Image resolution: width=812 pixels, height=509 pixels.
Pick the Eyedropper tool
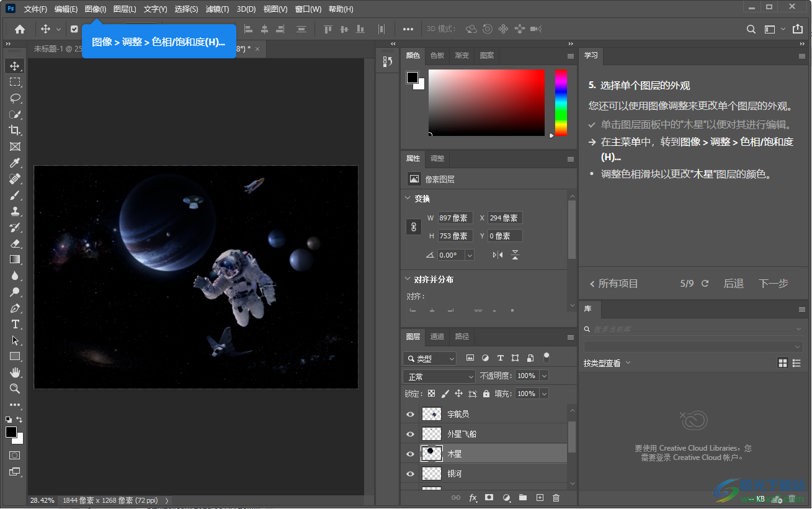pos(14,162)
